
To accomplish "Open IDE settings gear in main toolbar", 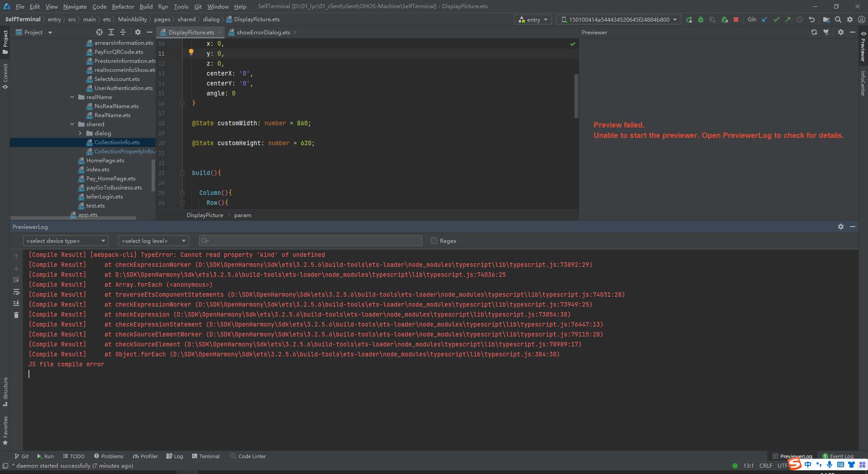I will [x=850, y=19].
